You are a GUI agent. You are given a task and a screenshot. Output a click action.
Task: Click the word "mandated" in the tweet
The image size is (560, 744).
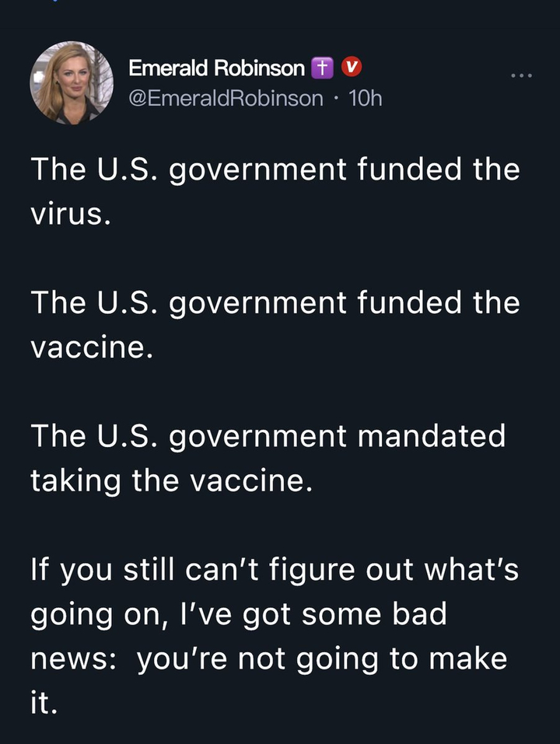[x=431, y=436]
